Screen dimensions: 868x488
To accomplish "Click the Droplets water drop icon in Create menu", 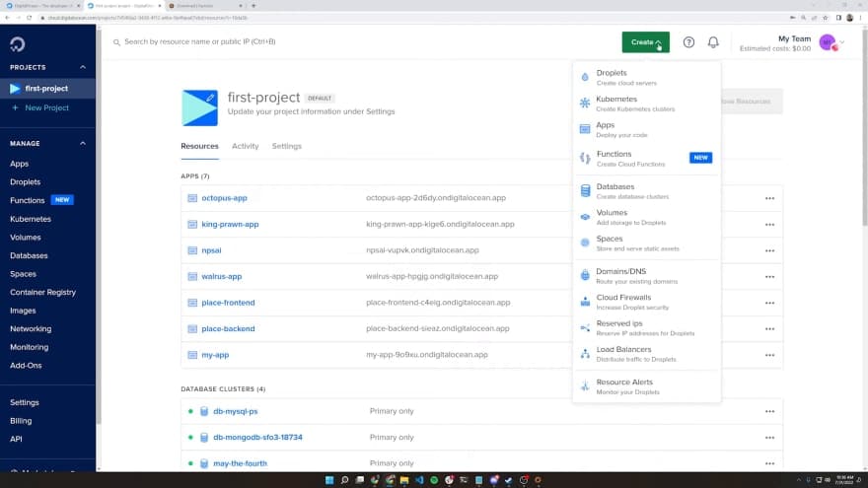I will point(585,78).
